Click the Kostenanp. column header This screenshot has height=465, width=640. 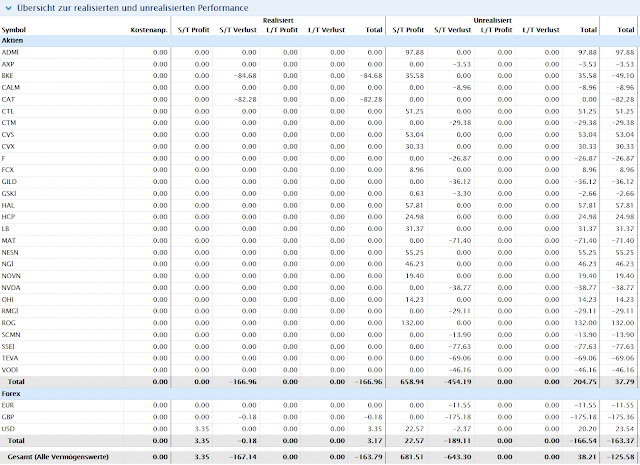coord(149,30)
